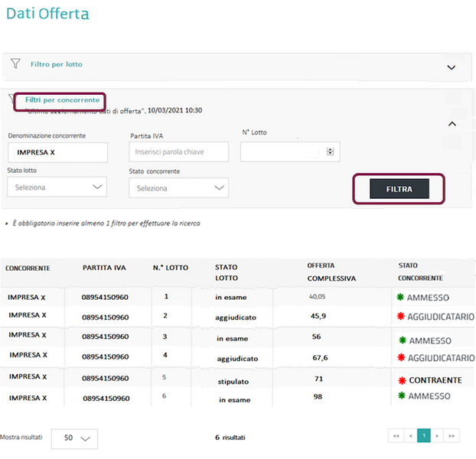Select page 1 in pagination
This screenshot has width=476, height=459.
[423, 436]
